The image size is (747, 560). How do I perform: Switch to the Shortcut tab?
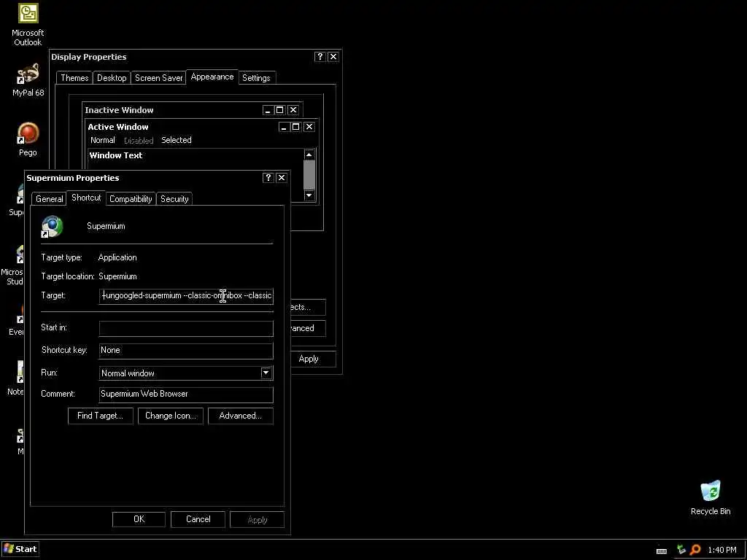(x=86, y=198)
